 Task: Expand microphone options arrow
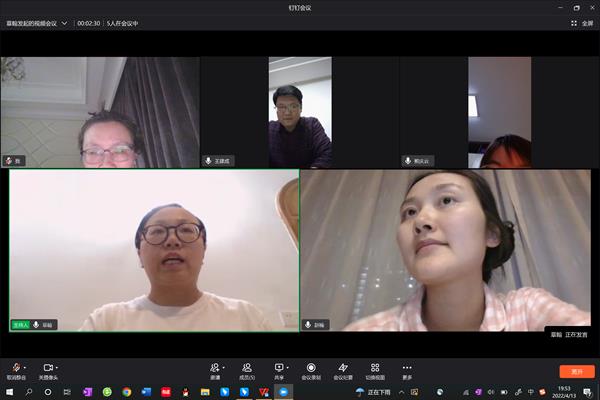pos(26,367)
